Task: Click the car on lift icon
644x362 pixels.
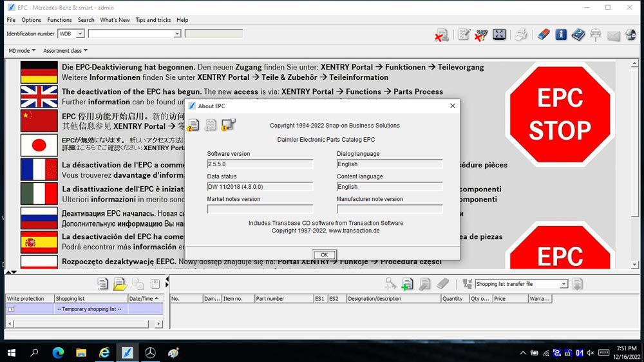Action: pos(596,35)
